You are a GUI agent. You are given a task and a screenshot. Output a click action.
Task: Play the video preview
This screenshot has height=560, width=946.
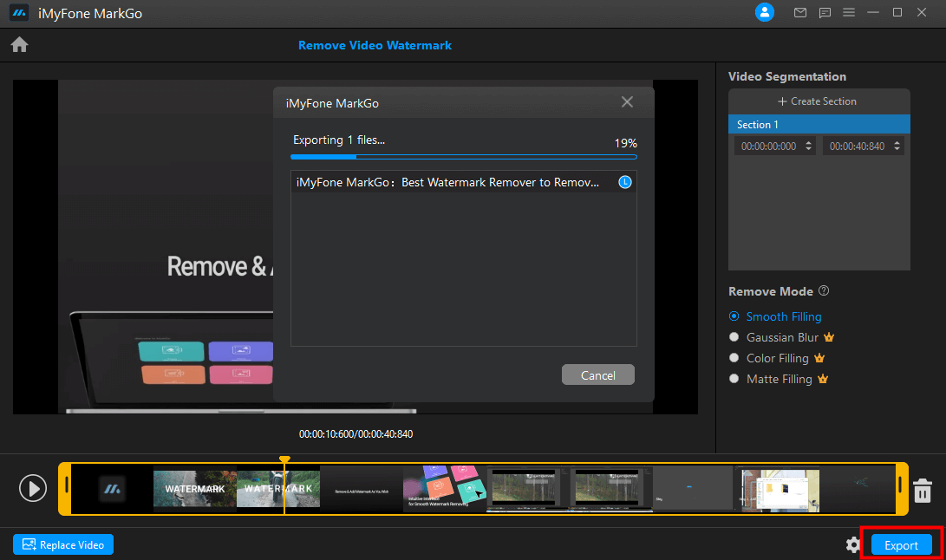point(33,488)
